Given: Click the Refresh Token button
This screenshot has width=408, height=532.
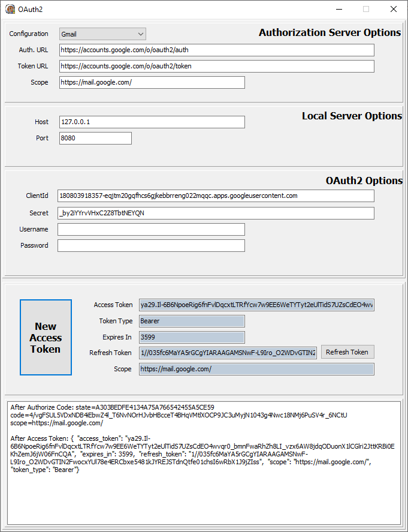Looking at the screenshot, I should (347, 352).
